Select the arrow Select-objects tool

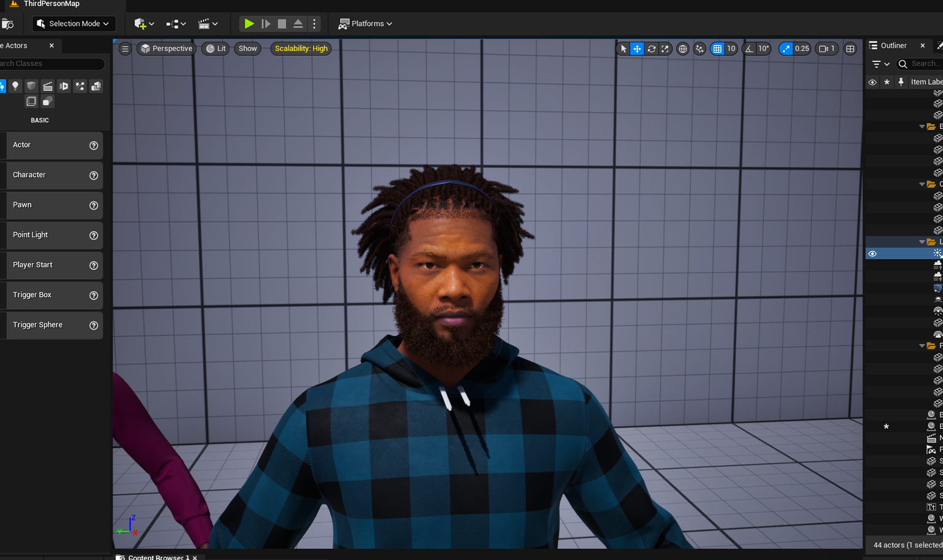click(623, 49)
